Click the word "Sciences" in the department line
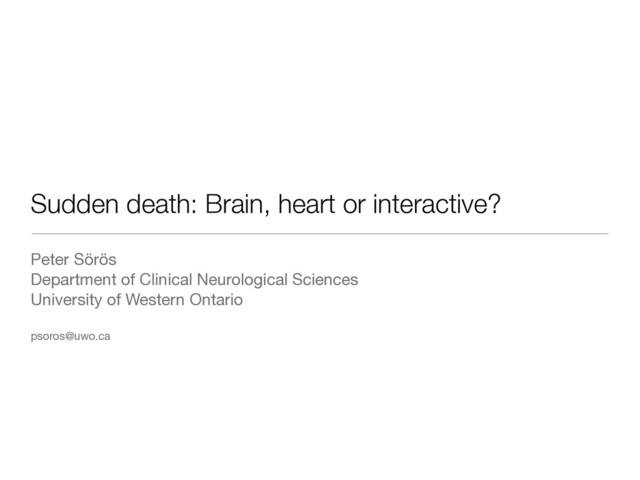The width and height of the screenshot is (640, 480). coord(325,280)
